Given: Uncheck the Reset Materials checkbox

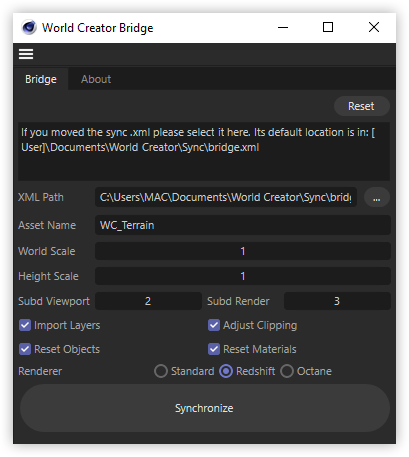Looking at the screenshot, I should point(214,349).
